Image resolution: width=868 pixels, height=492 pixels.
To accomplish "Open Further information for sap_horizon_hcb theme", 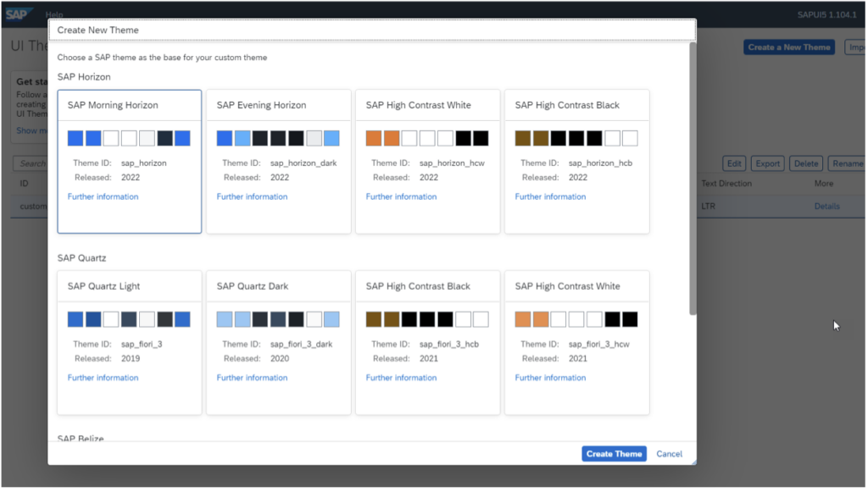I will pyautogui.click(x=550, y=196).
